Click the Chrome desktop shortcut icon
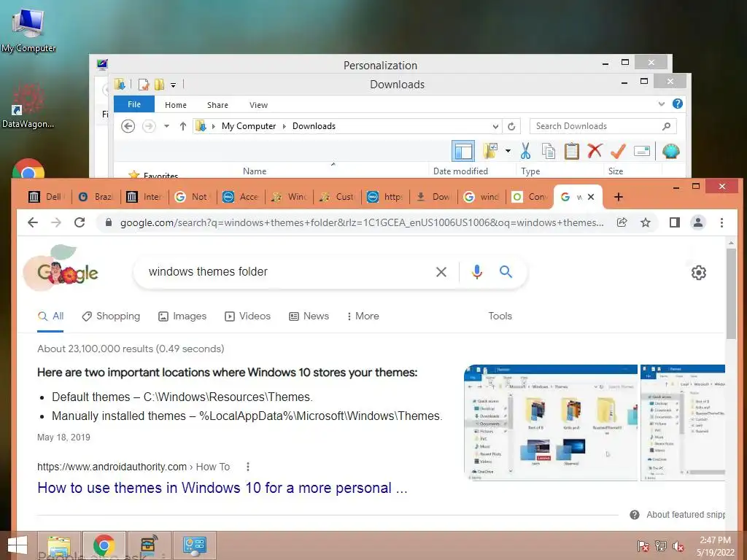Image resolution: width=747 pixels, height=560 pixels. click(28, 169)
